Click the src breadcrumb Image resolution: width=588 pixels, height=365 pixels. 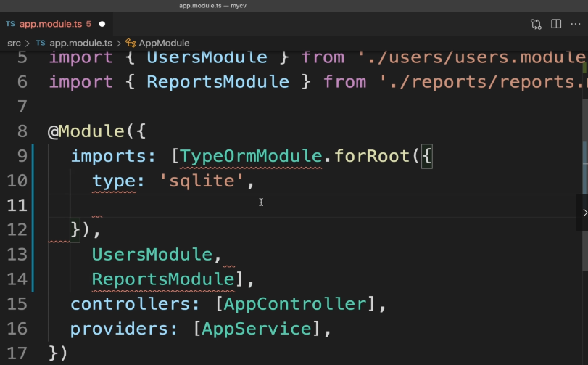click(x=14, y=43)
